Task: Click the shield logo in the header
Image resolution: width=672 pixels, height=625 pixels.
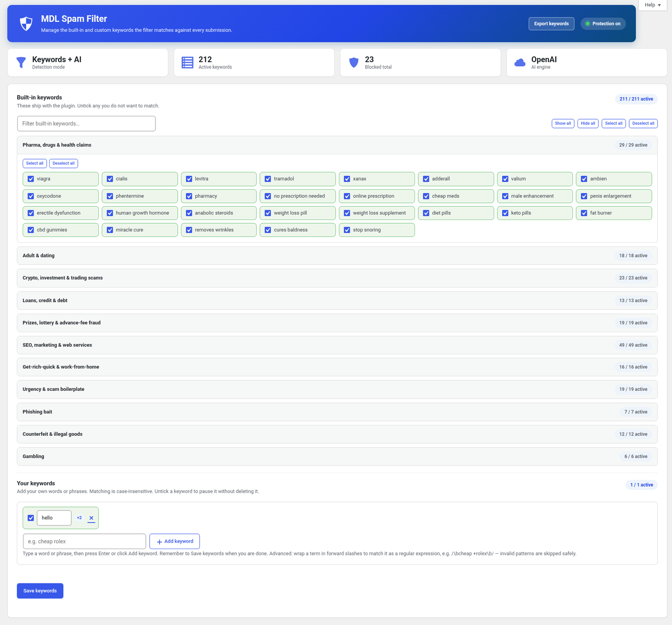Action: click(x=26, y=24)
